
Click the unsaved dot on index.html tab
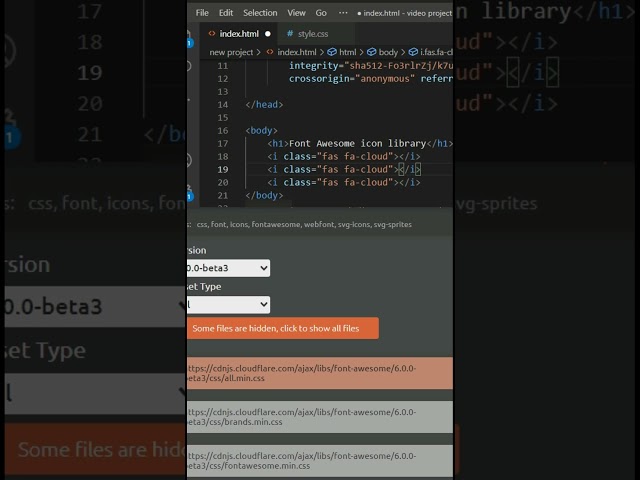268,34
